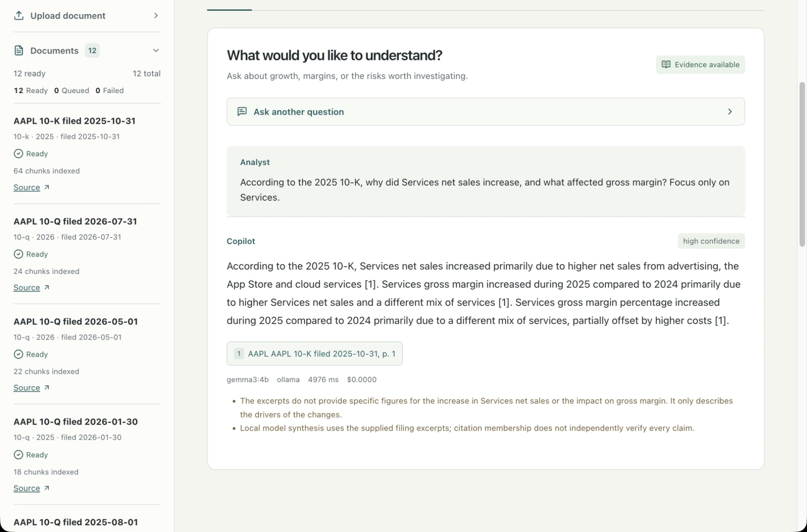This screenshot has width=807, height=532.
Task: Click the book icon in Evidence available
Action: 666,64
